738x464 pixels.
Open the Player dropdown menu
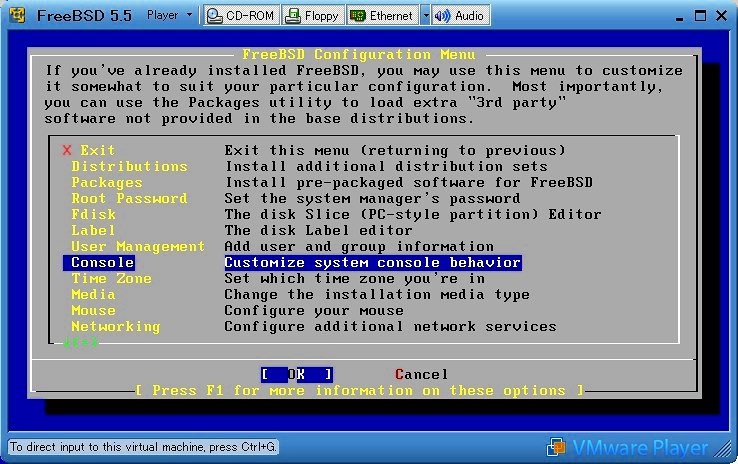point(168,15)
